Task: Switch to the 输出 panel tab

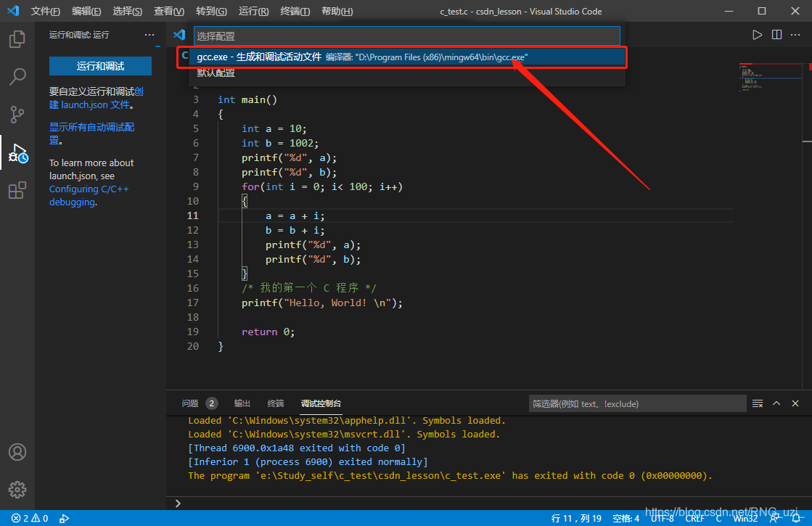Action: pyautogui.click(x=242, y=403)
